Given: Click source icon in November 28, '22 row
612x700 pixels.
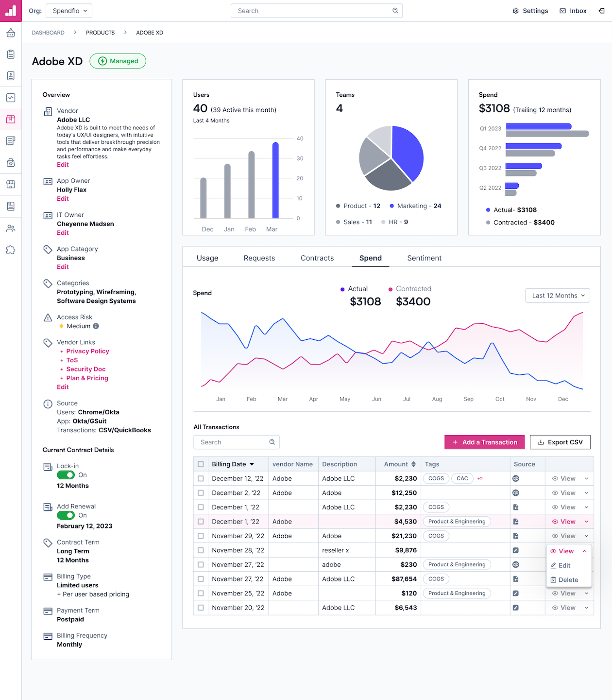Looking at the screenshot, I should tap(516, 550).
